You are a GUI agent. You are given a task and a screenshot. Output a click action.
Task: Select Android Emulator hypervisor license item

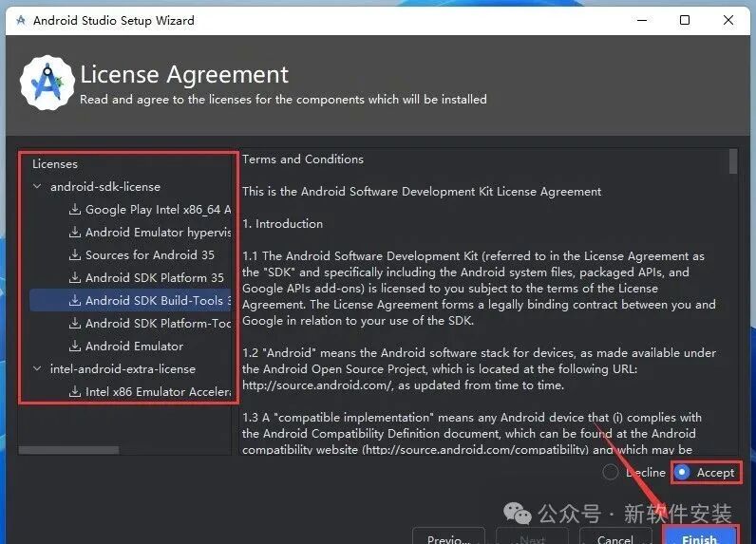click(131, 232)
